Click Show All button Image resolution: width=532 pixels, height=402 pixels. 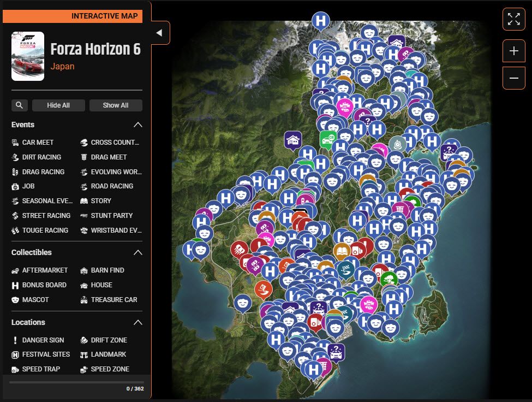coord(116,105)
